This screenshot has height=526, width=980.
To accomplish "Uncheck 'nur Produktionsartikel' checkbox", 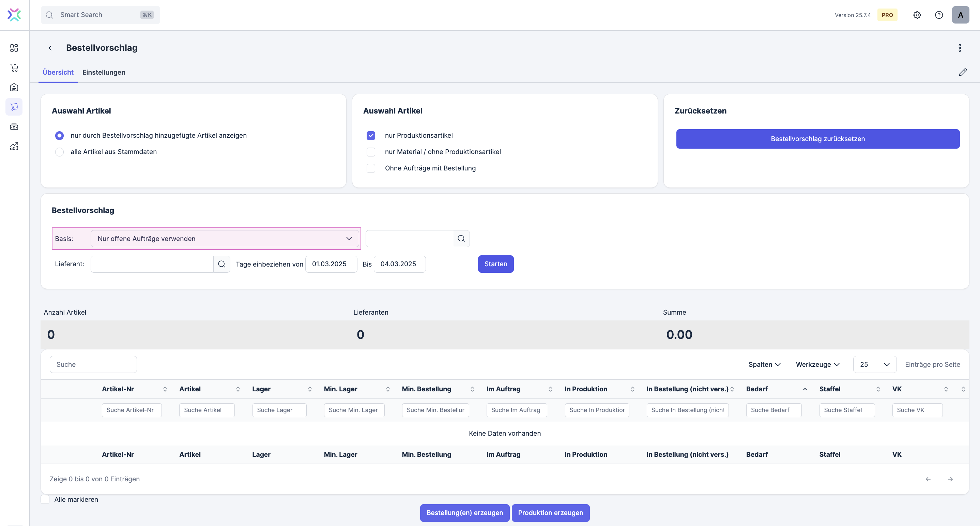I will pos(370,135).
